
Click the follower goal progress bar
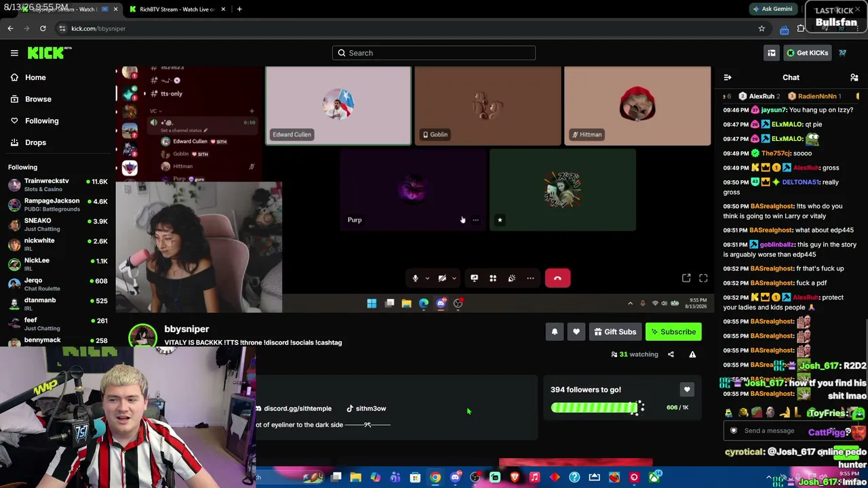[x=597, y=407]
